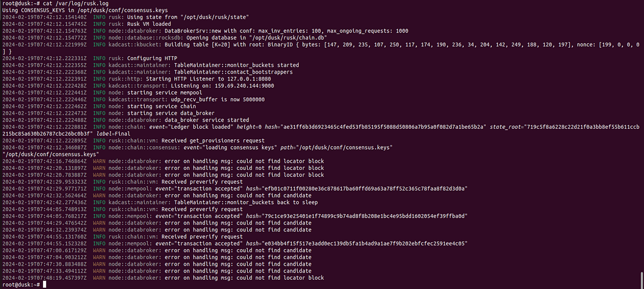Click the "udp_recv_buffer is now 5000000" line

coord(218,99)
